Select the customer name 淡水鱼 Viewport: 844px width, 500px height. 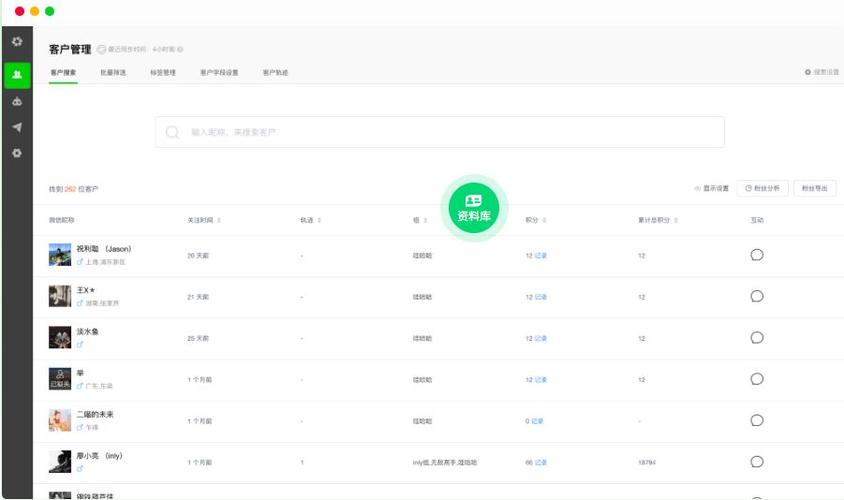coord(88,332)
